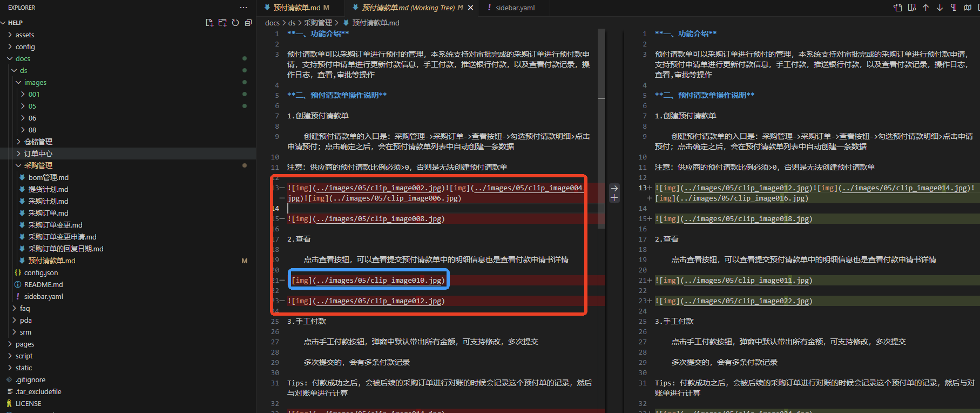Click .gitignore file icon in Explorer
Image resolution: width=980 pixels, height=413 pixels.
click(x=9, y=379)
